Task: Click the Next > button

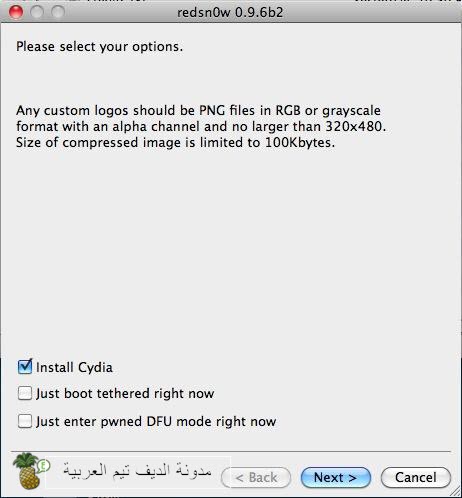Action: (335, 477)
